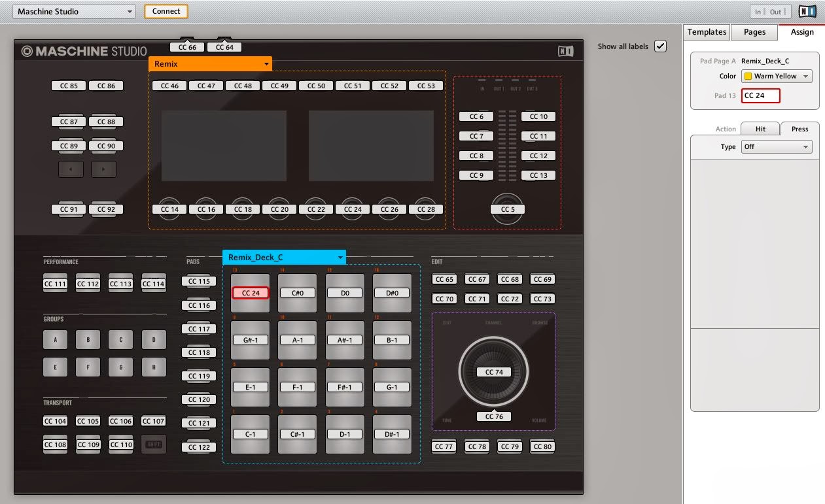The image size is (825, 504).
Task: Select transport button CC 107
Action: 154,421
